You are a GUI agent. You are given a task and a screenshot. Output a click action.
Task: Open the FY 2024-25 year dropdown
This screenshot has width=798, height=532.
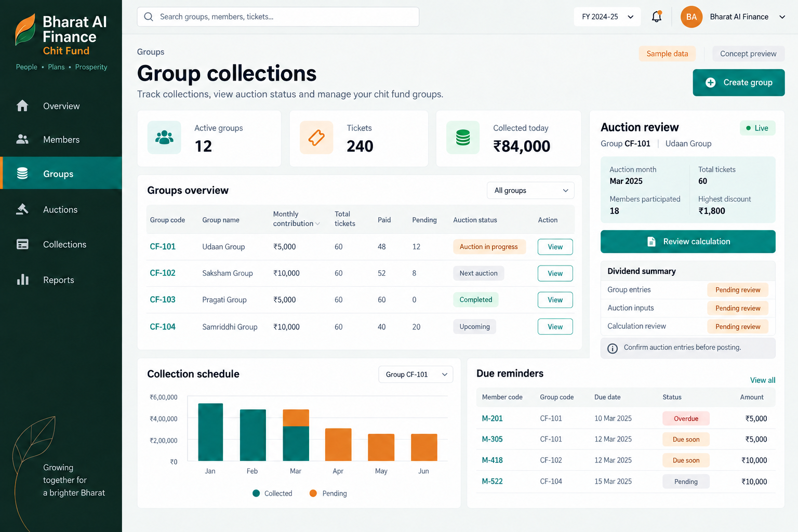(x=607, y=17)
